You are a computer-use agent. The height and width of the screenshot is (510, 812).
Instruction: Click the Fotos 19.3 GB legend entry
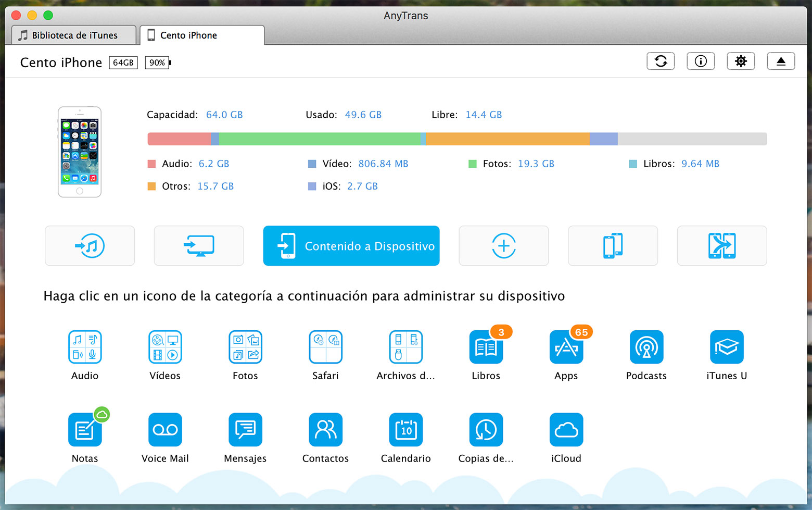click(x=511, y=164)
